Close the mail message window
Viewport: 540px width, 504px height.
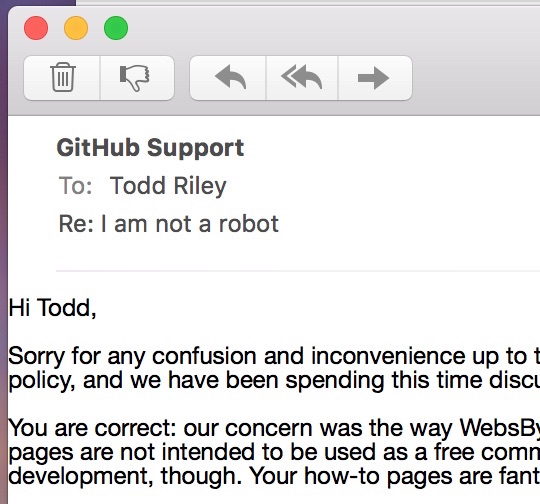point(36,28)
